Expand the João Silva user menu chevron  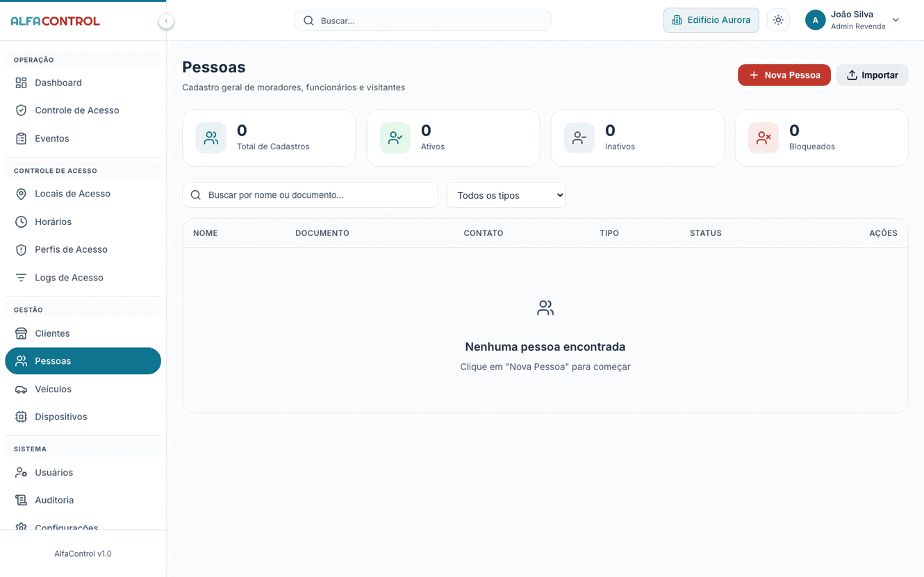tap(896, 20)
